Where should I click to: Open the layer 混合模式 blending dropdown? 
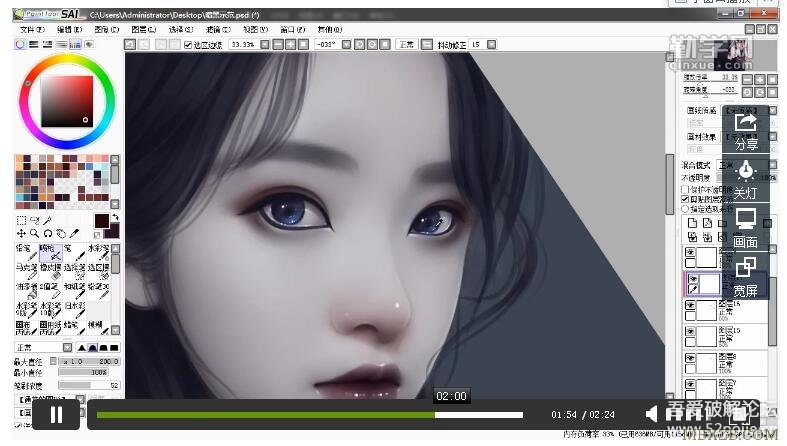click(772, 165)
